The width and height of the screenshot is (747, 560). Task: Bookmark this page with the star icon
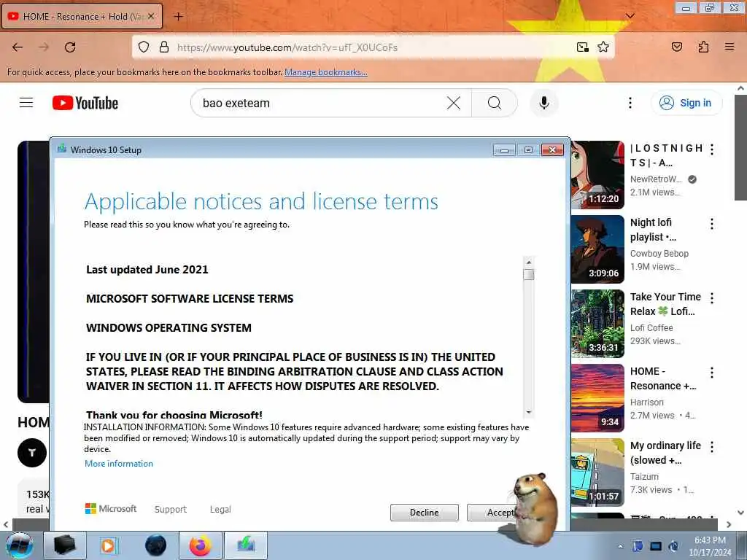603,47
